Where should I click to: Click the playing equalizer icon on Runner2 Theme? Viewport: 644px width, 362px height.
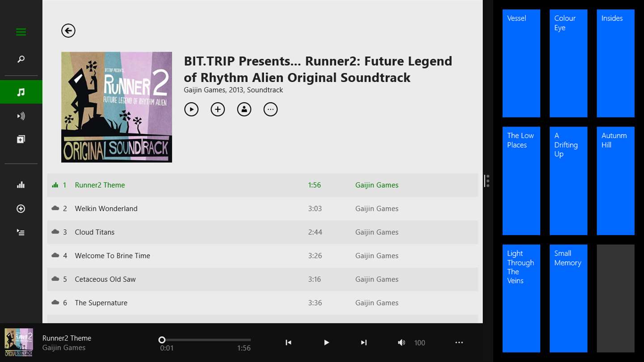pos(55,185)
